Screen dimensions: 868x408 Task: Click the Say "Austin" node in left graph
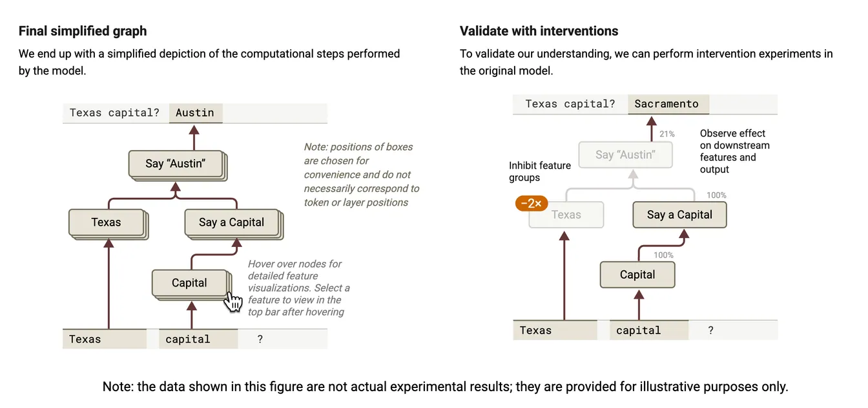click(x=175, y=164)
